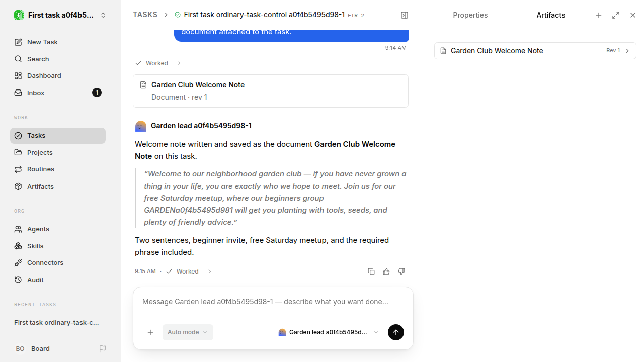Open the Agents page

(58, 229)
